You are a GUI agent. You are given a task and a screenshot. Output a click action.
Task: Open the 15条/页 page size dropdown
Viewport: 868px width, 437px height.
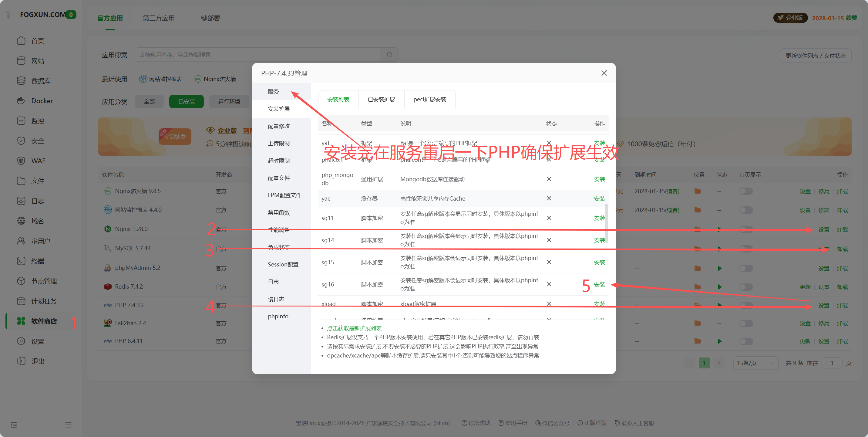[755, 363]
